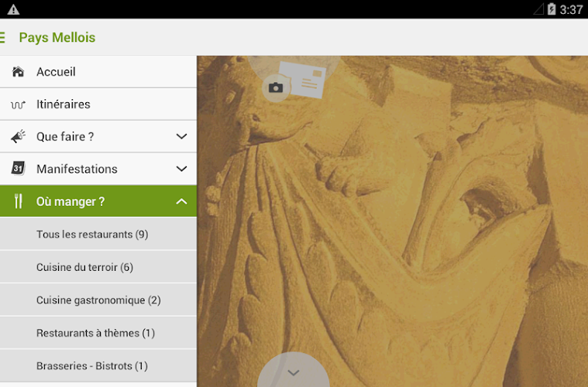
Task: Tap the no-signal indicator icon
Action: click(538, 9)
